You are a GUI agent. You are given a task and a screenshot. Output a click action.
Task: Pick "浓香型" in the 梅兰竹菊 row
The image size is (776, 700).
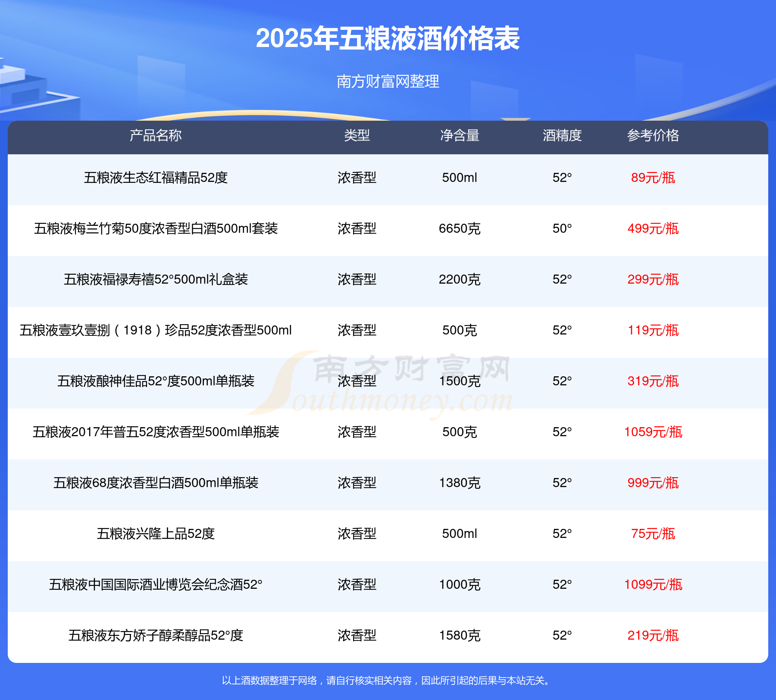coord(357,228)
